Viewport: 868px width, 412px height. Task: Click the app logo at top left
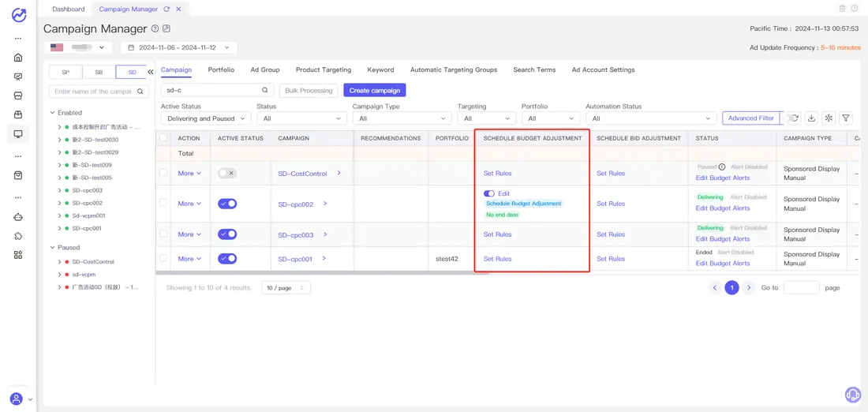[x=18, y=15]
